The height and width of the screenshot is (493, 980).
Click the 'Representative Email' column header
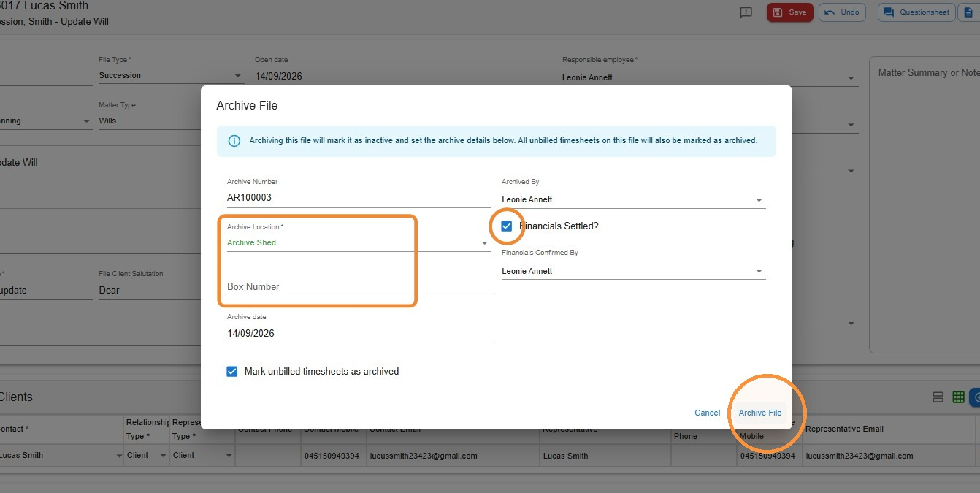click(844, 429)
